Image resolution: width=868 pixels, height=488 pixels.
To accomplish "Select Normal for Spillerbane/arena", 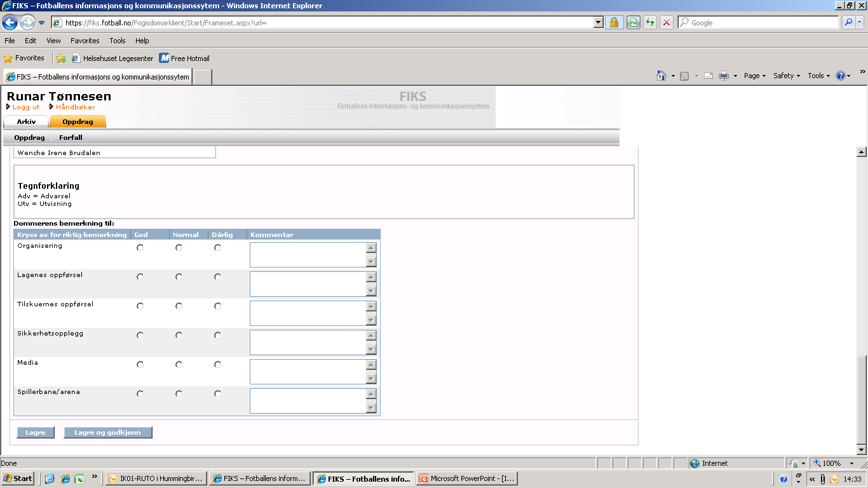I will [x=179, y=394].
